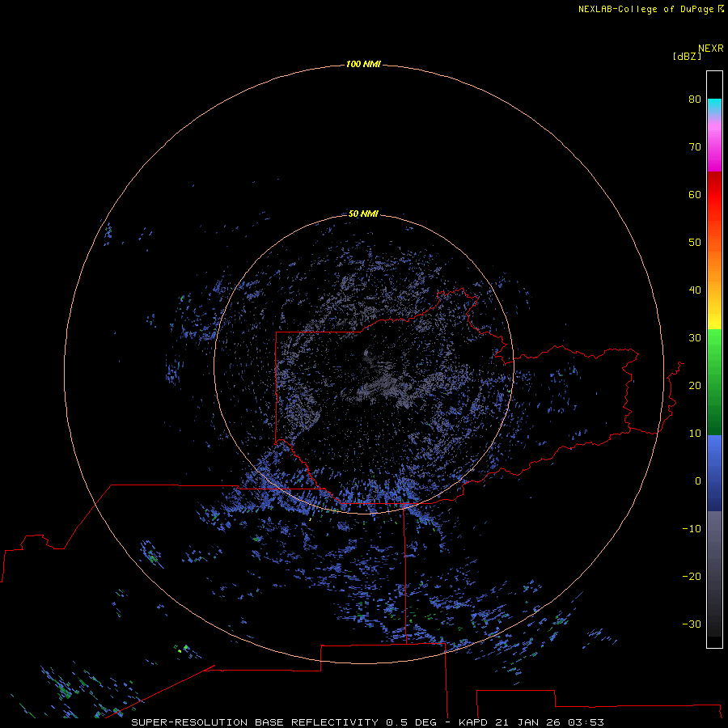
Task: Click the orange segment of the color bar
Action: pyautogui.click(x=714, y=267)
